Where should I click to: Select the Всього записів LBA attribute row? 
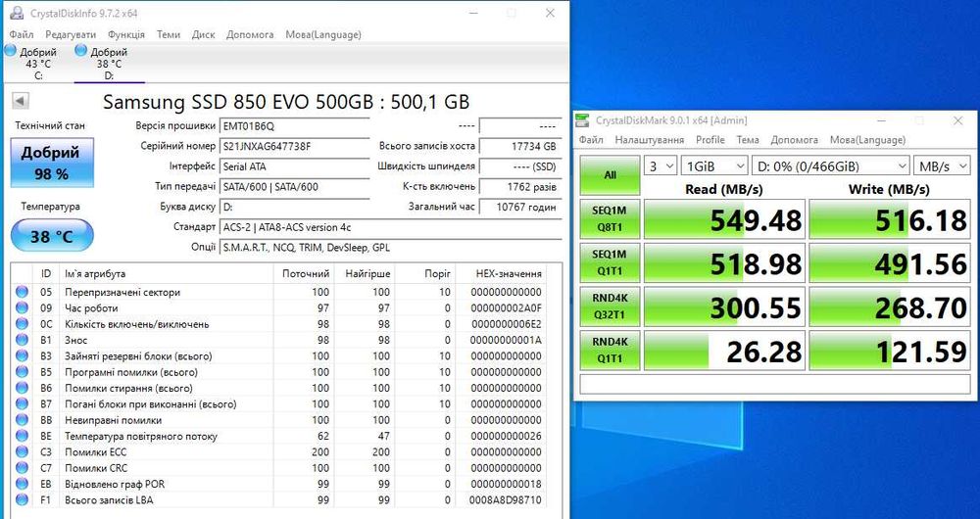[x=279, y=499]
